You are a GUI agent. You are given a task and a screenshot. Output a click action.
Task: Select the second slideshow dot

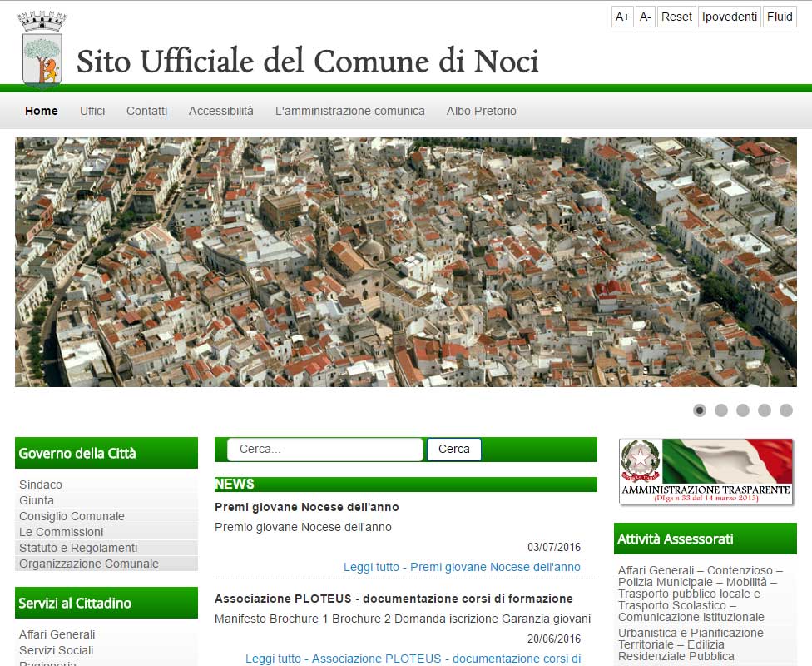[721, 410]
